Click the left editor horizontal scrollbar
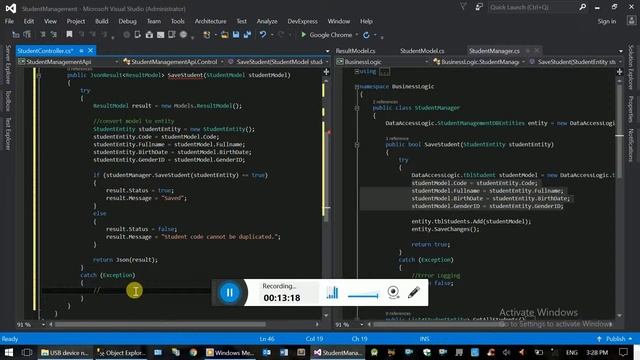 [160, 324]
